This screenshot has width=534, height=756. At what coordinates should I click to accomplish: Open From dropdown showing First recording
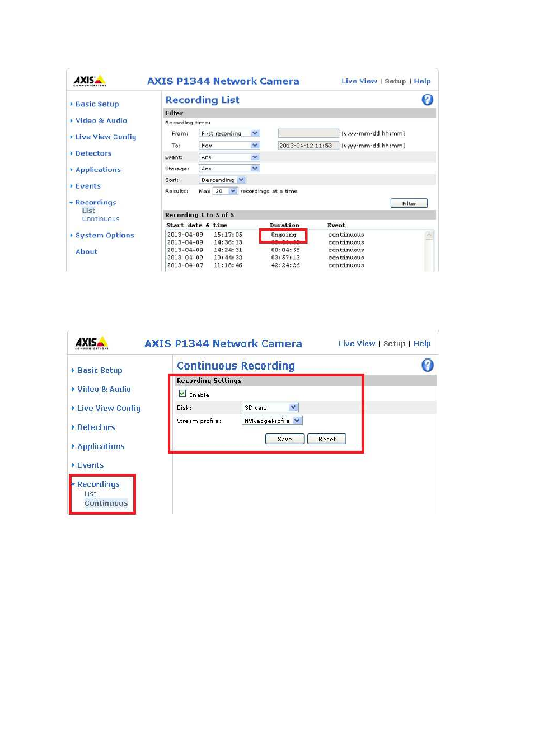[229, 133]
